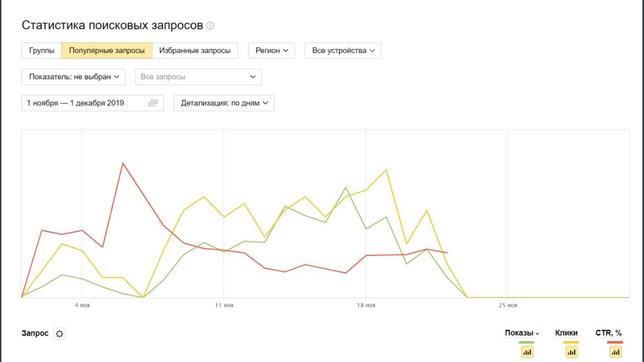Viewport: 644px width, 362px height.
Task: Open the Все запросы combo box
Action: pyautogui.click(x=199, y=77)
